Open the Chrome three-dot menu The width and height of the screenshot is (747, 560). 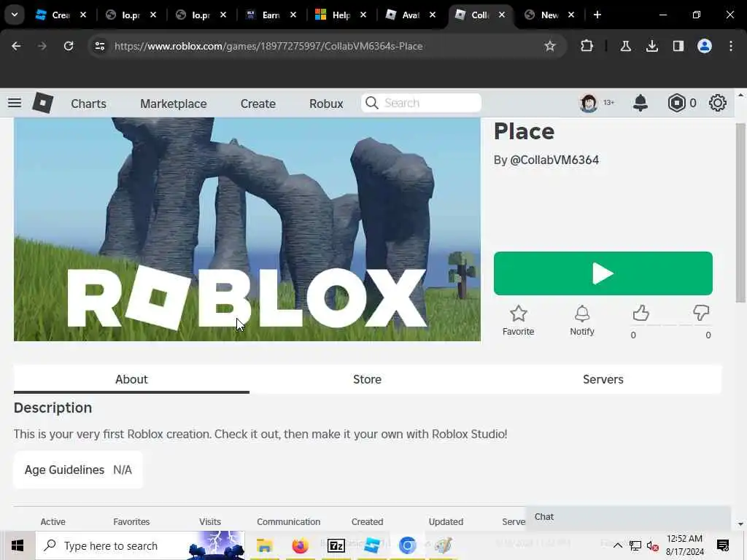click(731, 46)
